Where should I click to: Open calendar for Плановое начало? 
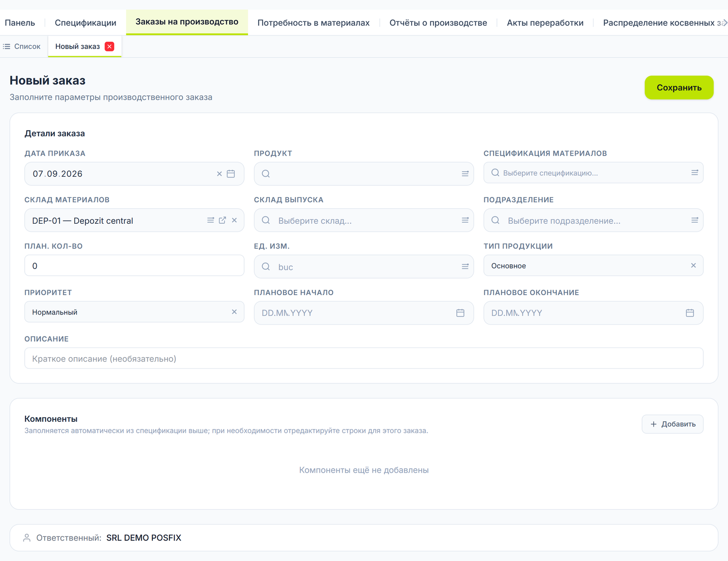coord(461,313)
